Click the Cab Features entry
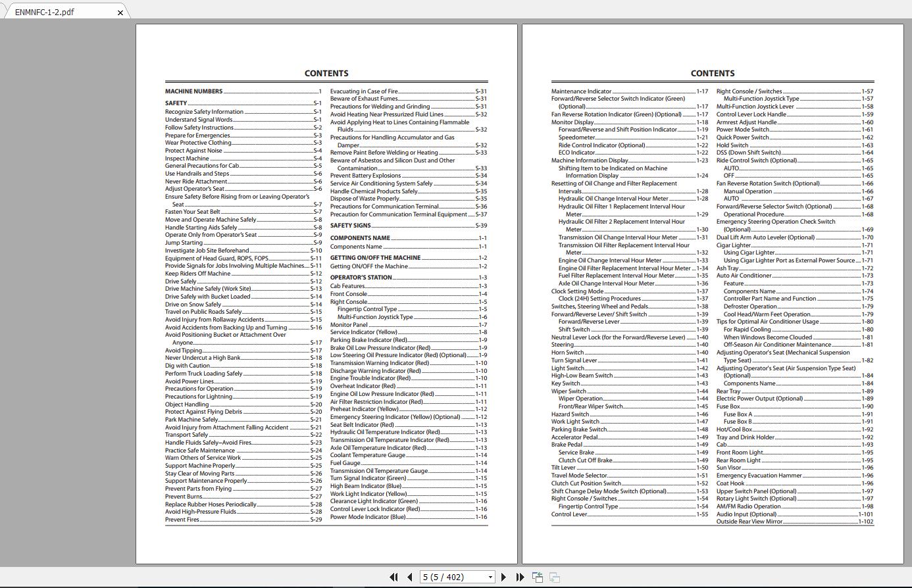Viewport: 912px width, 588px height. pyautogui.click(x=409, y=286)
